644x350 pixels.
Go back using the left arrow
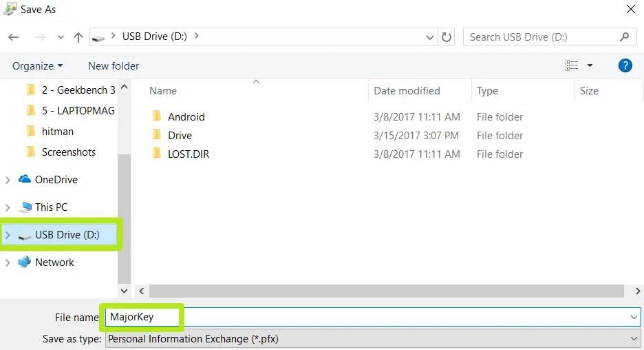point(14,37)
